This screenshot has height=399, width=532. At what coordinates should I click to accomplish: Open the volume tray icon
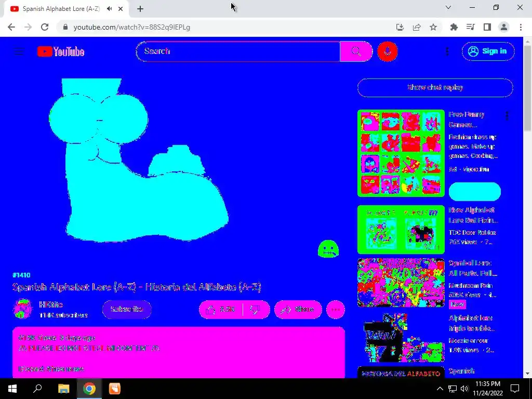coord(464,389)
